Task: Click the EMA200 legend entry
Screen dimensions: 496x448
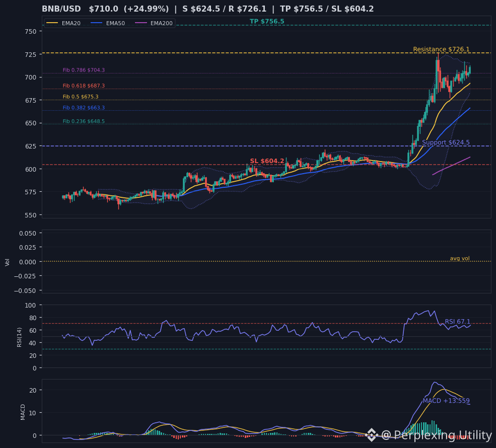Action: [x=161, y=23]
